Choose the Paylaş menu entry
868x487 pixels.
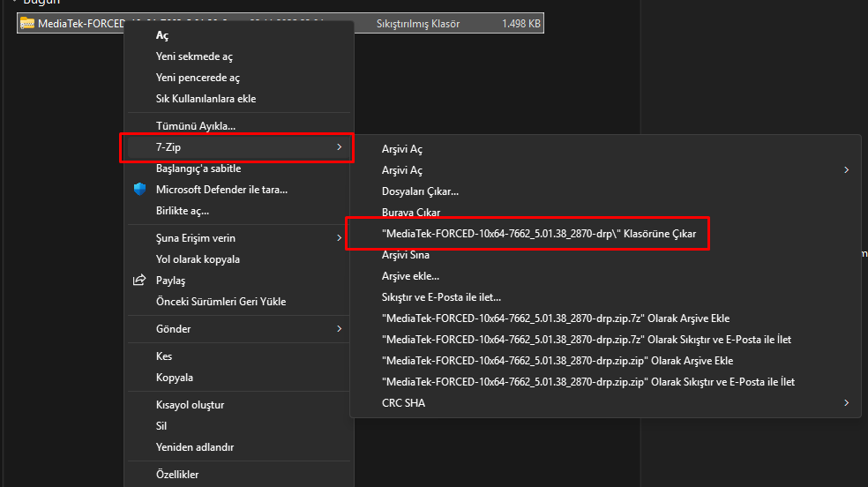239,280
